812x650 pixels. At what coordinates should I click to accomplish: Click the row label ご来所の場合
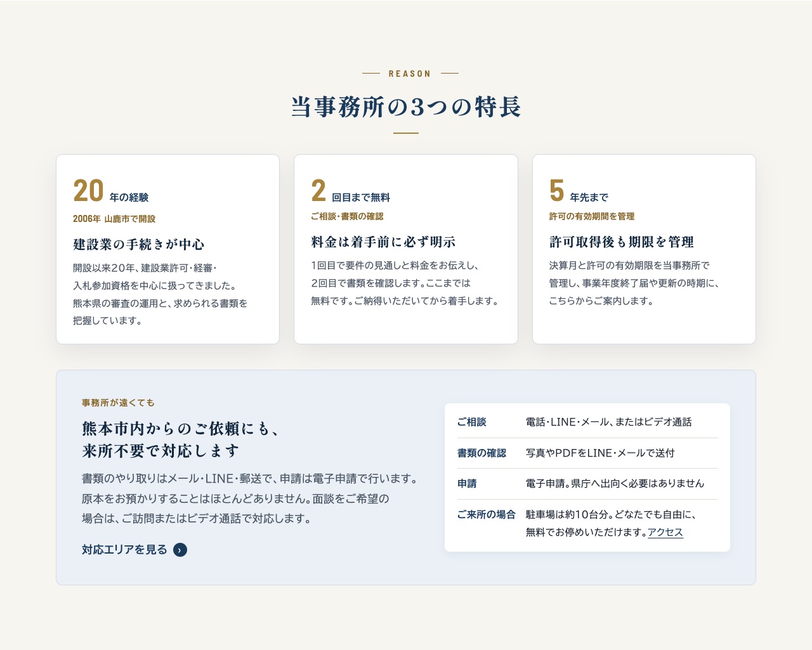(x=487, y=514)
